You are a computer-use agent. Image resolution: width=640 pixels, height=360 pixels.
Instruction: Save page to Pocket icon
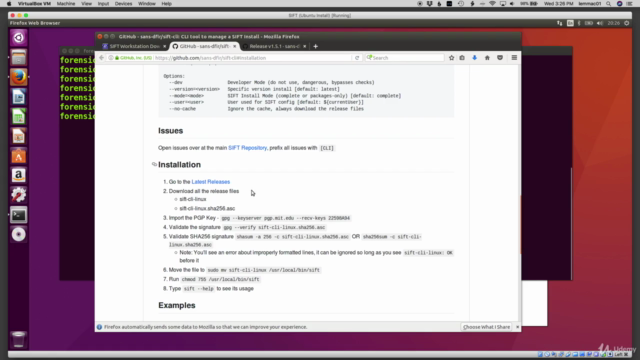(x=500, y=58)
